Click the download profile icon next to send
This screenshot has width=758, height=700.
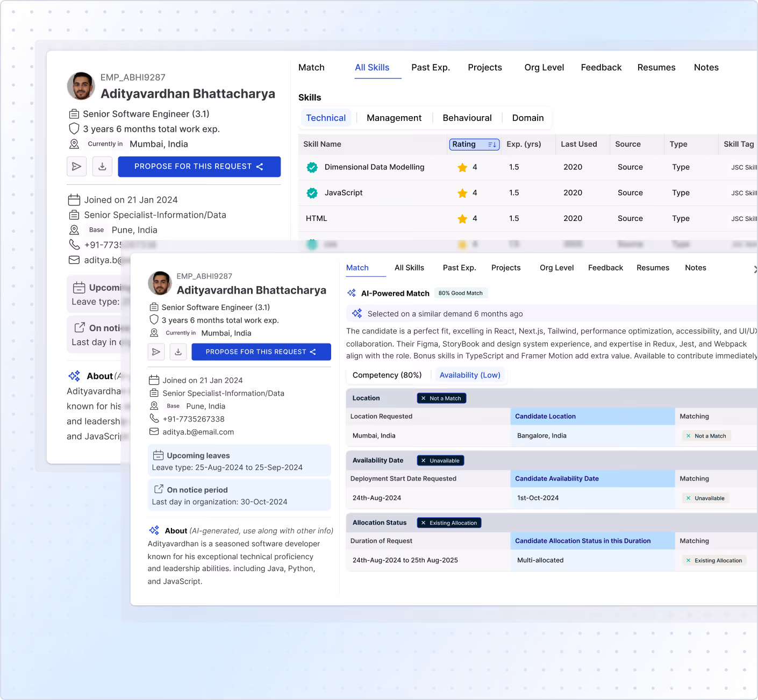pyautogui.click(x=178, y=352)
